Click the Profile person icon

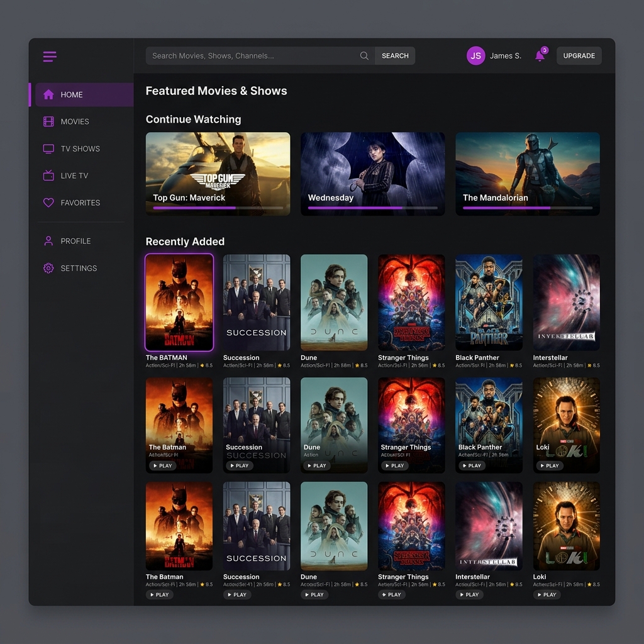[48, 241]
